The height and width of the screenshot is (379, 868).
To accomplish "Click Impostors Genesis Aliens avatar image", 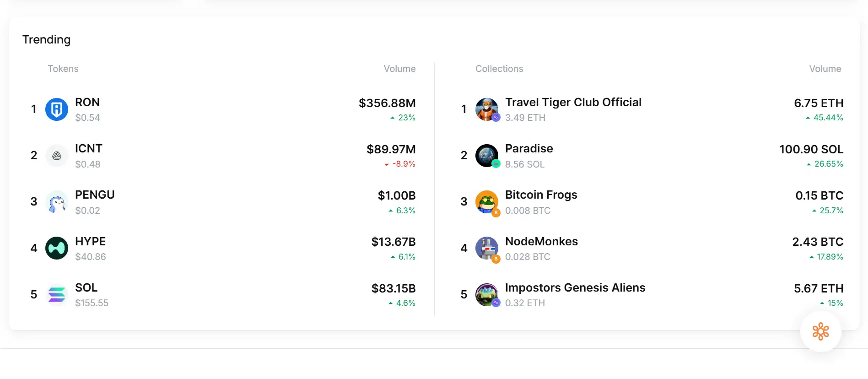I will 487,294.
